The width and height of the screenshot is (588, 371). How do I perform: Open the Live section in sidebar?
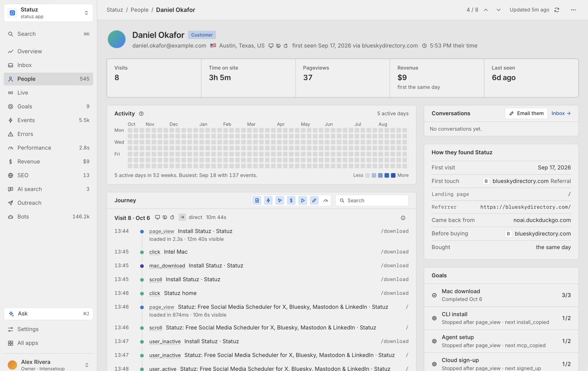[48, 93]
